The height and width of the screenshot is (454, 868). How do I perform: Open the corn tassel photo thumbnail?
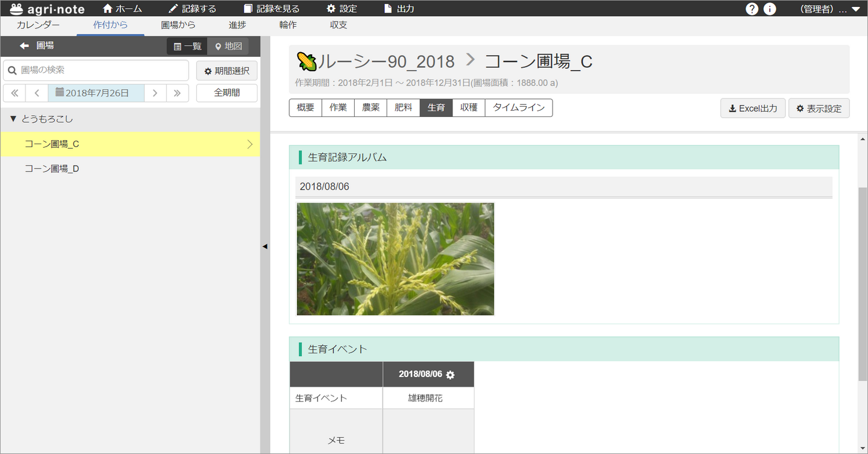click(x=395, y=259)
